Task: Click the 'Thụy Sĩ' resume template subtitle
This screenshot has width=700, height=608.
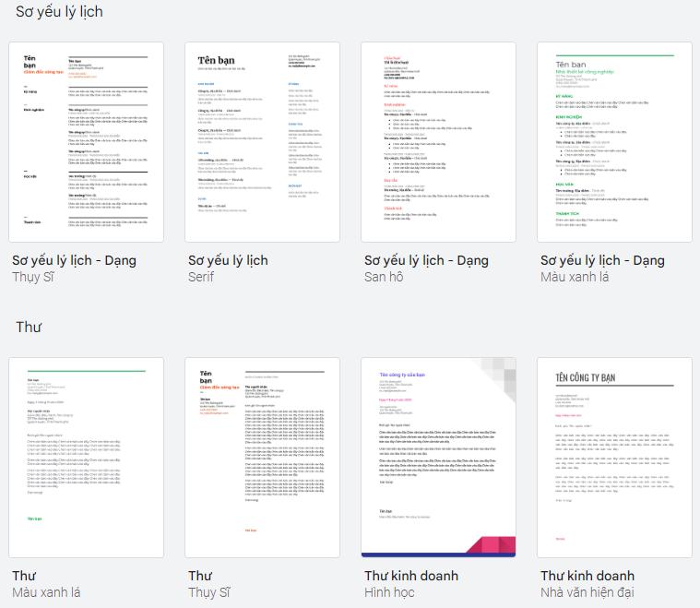Action: (x=33, y=278)
